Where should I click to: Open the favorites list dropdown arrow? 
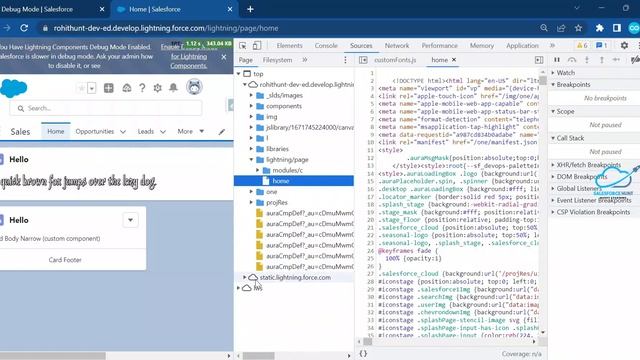[x=92, y=88]
